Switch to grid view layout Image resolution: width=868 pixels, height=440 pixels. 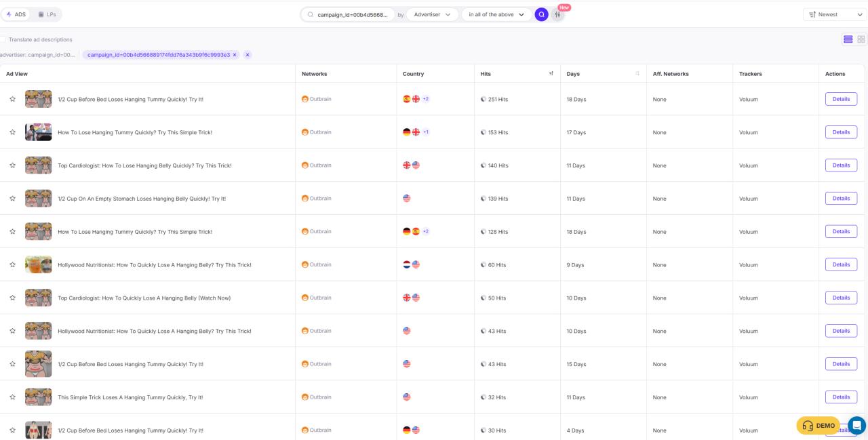pyautogui.click(x=861, y=39)
